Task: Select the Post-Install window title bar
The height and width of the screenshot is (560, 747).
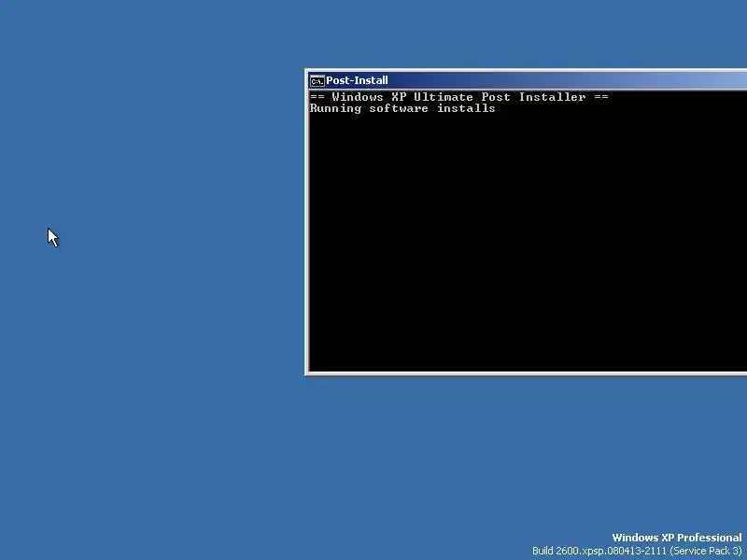Action: pyautogui.click(x=528, y=80)
